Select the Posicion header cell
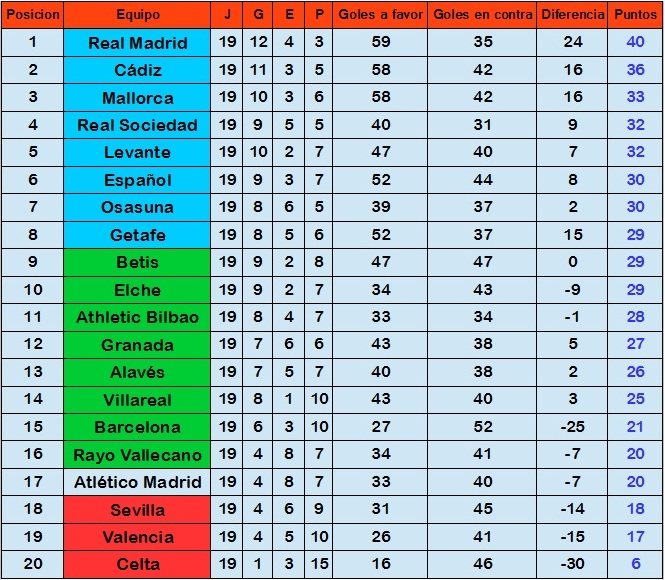665x580 pixels. [x=33, y=15]
